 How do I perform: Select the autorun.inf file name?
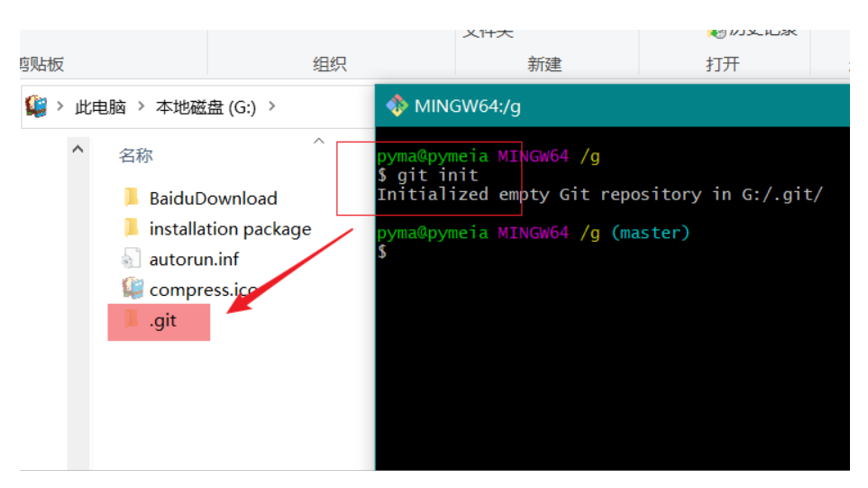[194, 259]
